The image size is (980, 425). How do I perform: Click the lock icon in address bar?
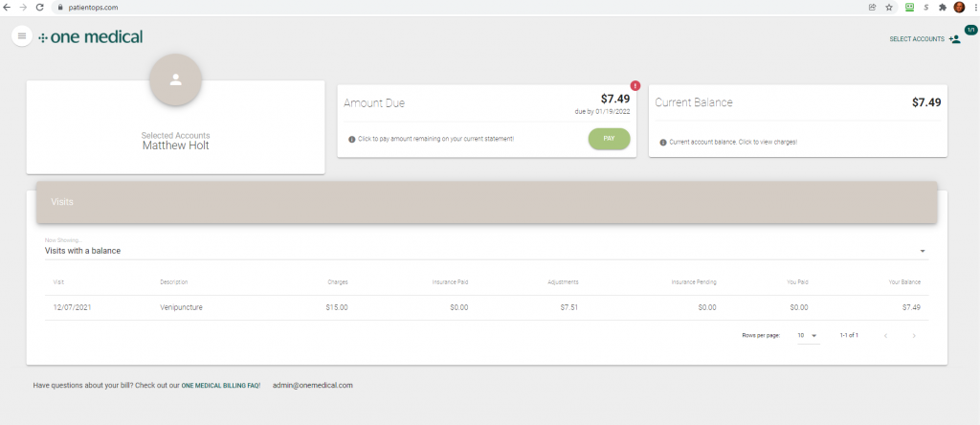coord(60,8)
